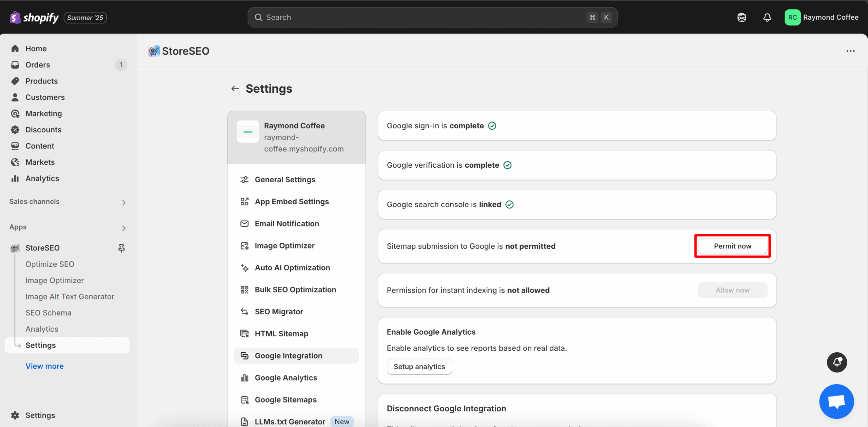Click the Marketing target icon
The height and width of the screenshot is (427, 868).
(15, 114)
